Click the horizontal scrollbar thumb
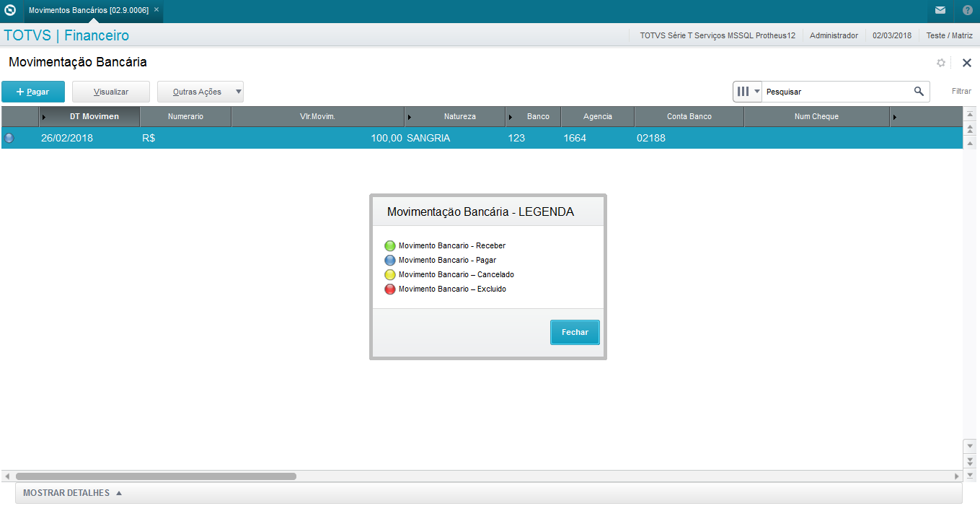 (x=156, y=476)
